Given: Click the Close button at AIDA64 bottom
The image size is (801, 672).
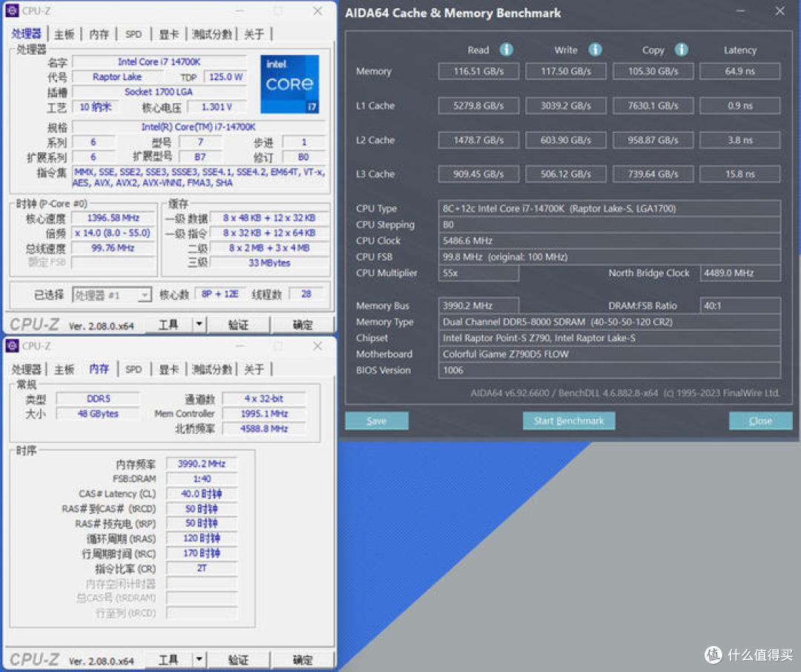Looking at the screenshot, I should pos(760,421).
